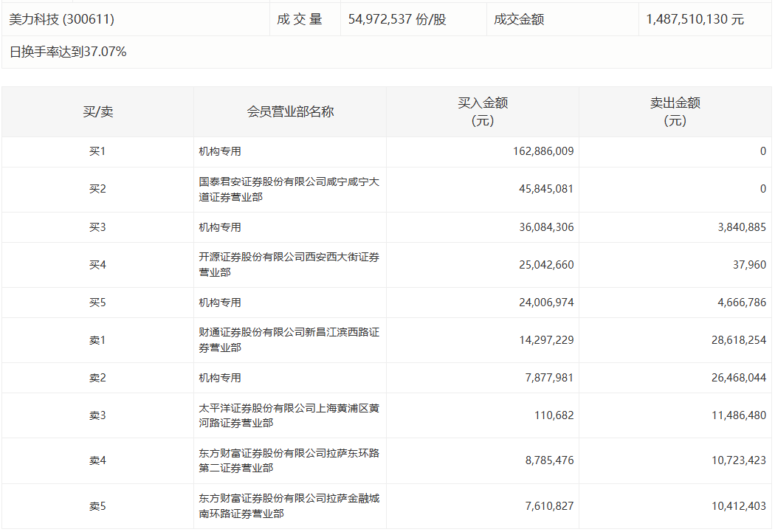Viewport: 775px width, 532px height.
Task: Click sell amount 26,468,044
Action: (x=739, y=378)
